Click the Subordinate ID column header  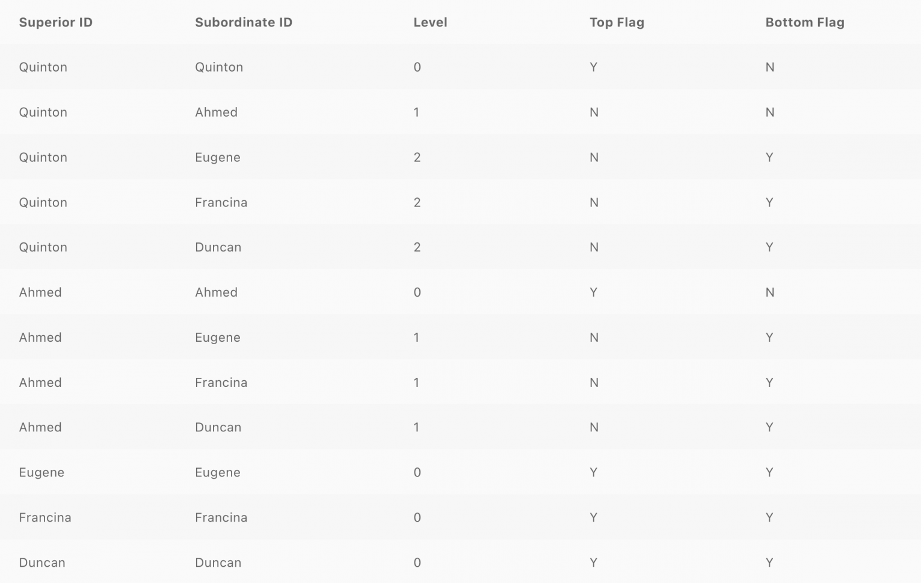(x=243, y=22)
